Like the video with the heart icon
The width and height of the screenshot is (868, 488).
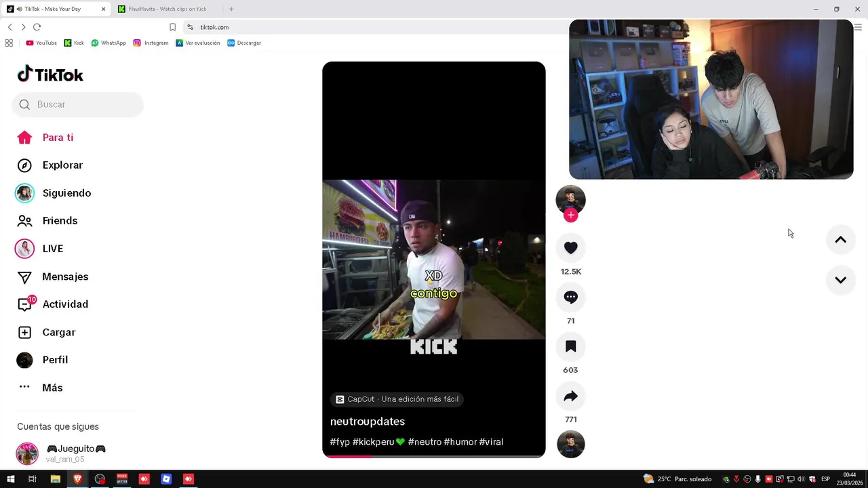point(570,248)
